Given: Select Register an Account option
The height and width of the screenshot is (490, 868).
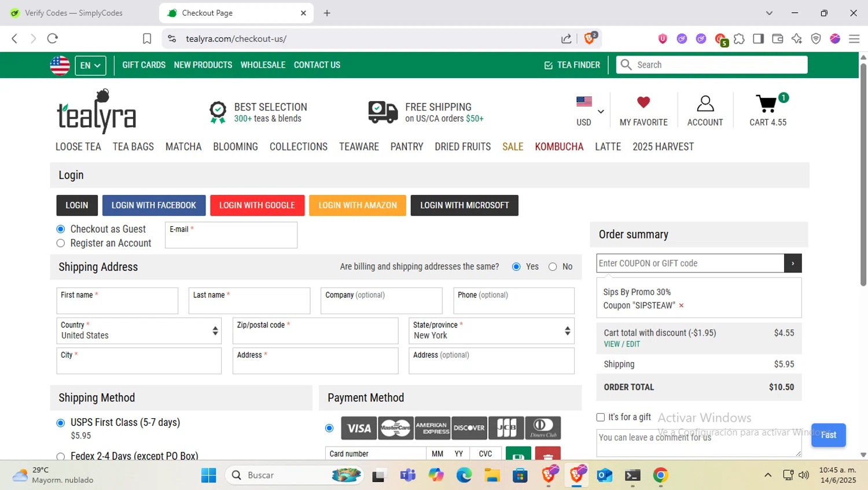Looking at the screenshot, I should 61,244.
